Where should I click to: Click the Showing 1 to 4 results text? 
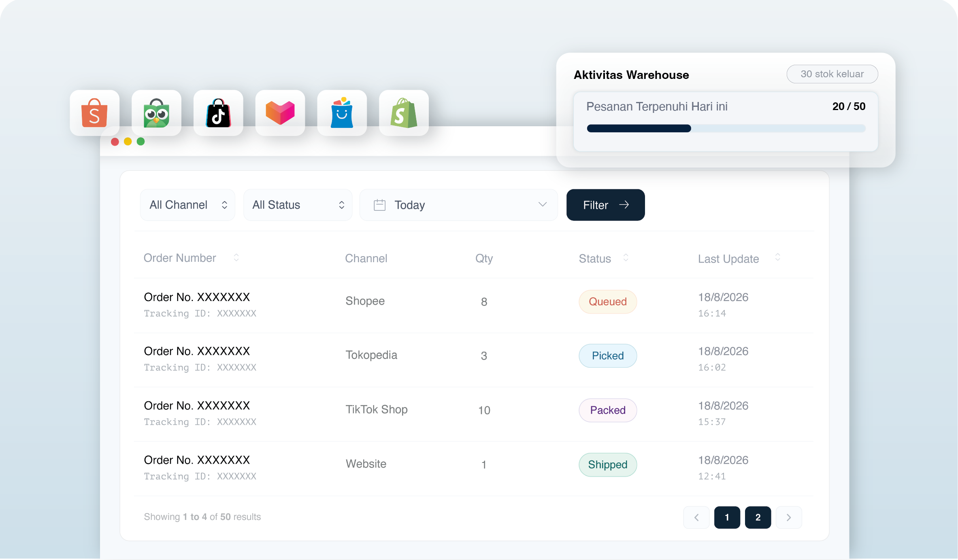coord(202,517)
